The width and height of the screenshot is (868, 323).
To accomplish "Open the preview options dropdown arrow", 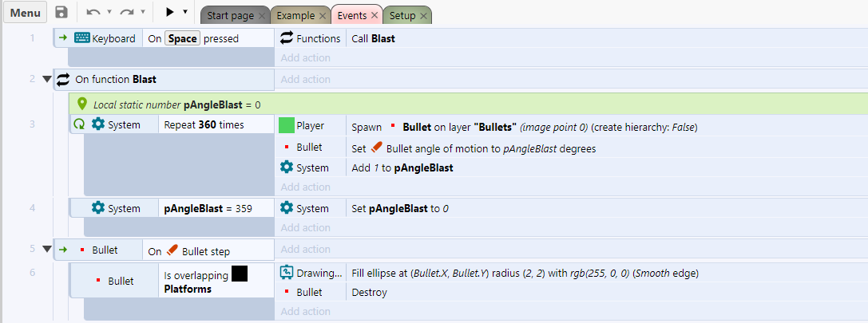I will click(x=185, y=12).
